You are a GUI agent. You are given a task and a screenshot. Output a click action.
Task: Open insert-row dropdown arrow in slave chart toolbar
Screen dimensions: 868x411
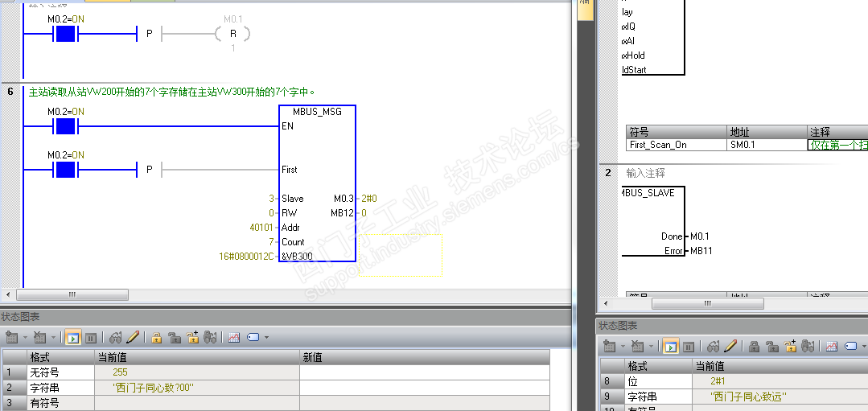623,347
